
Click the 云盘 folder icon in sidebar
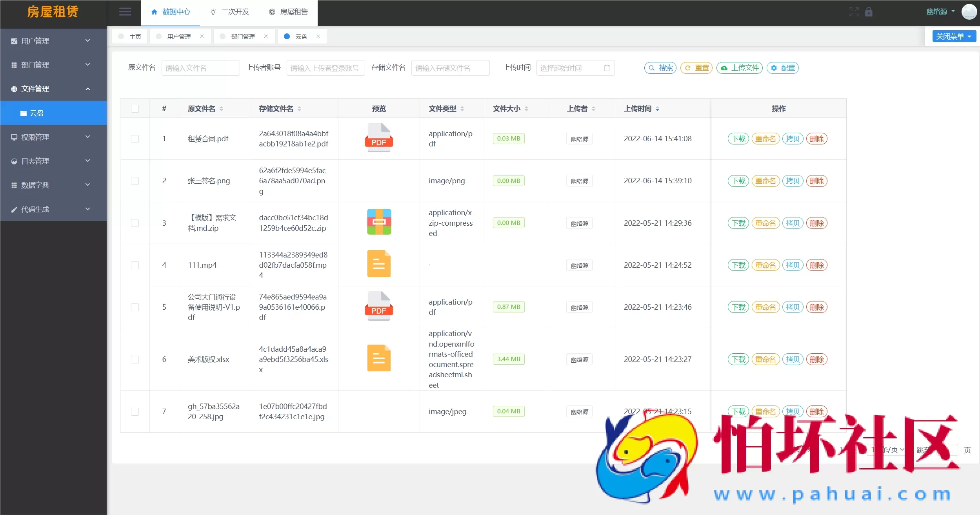click(24, 113)
